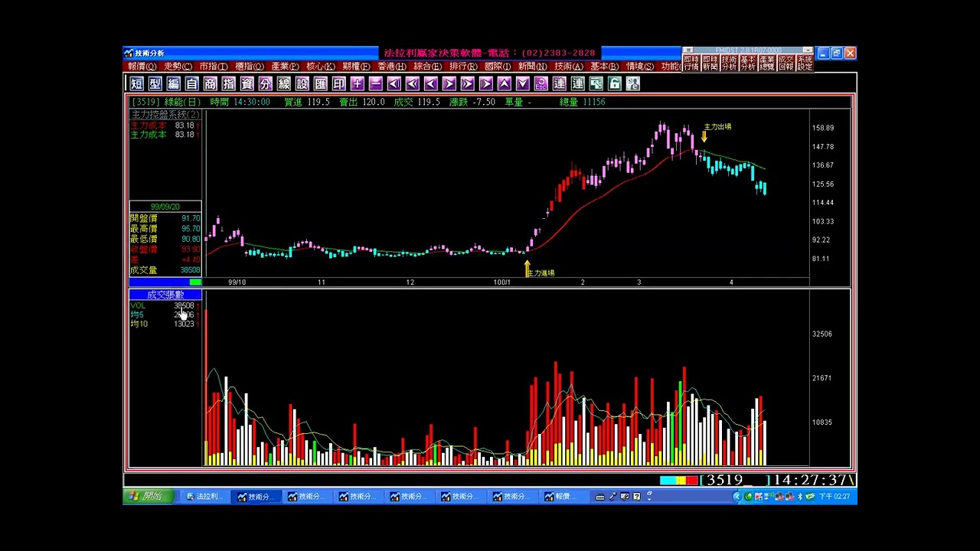980x551 pixels.
Task: Click the stock code 3519 input field
Action: click(x=733, y=480)
